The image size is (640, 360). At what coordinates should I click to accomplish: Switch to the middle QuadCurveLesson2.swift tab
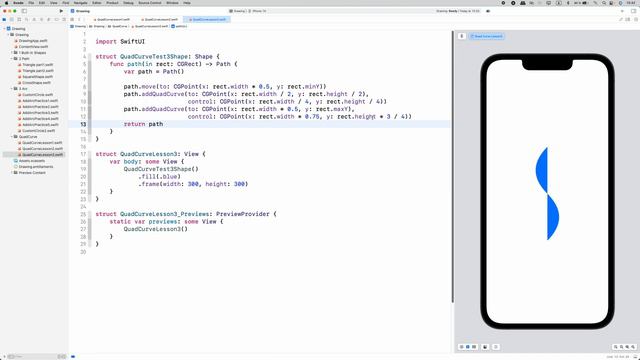(160, 19)
